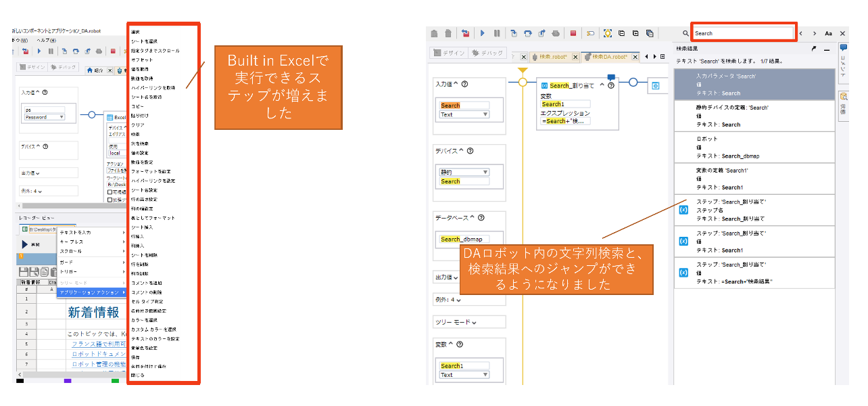Choose アプリケーション アクション from the context menu
Image resolution: width=868 pixels, height=406 pixels.
click(91, 292)
